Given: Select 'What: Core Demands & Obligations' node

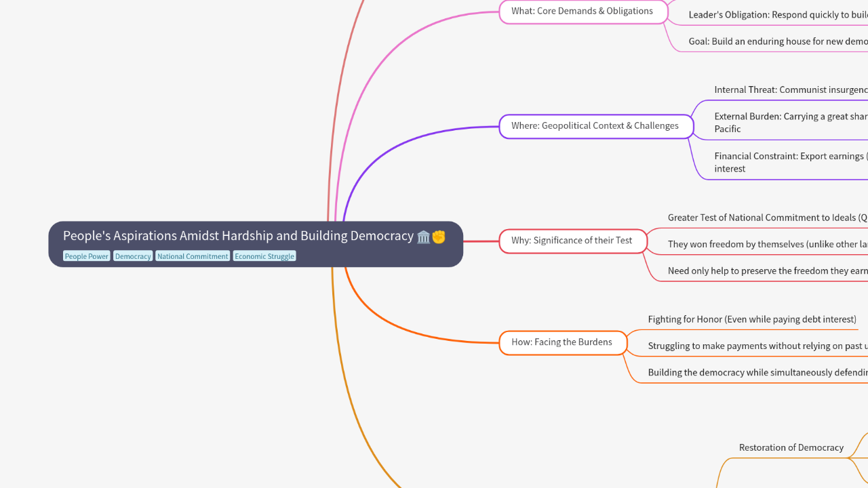Looking at the screenshot, I should pos(583,11).
